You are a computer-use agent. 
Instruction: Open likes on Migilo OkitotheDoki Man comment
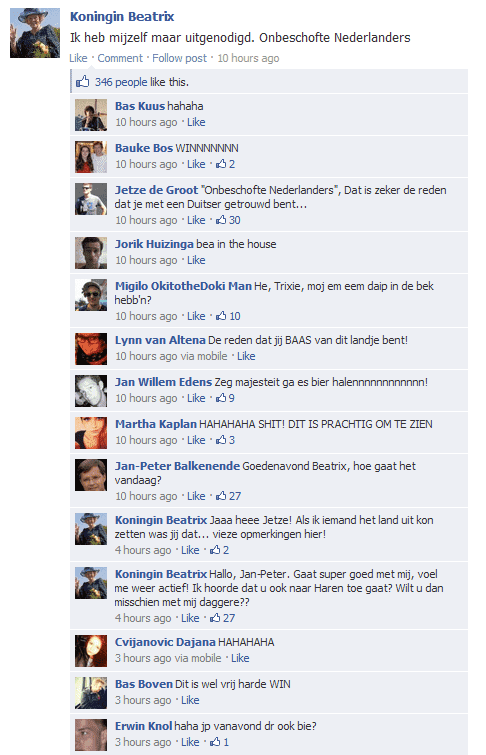coord(228,316)
